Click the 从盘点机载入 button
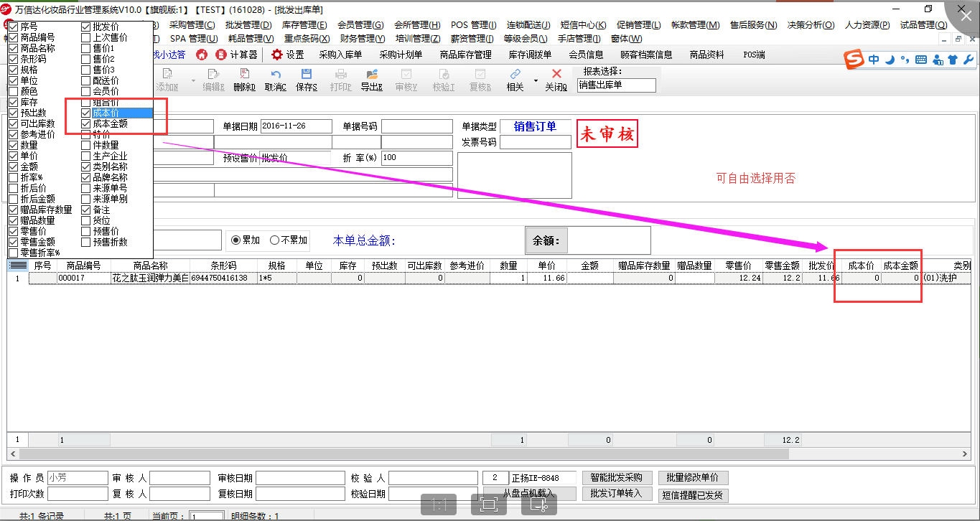Image resolution: width=980 pixels, height=521 pixels. (529, 494)
